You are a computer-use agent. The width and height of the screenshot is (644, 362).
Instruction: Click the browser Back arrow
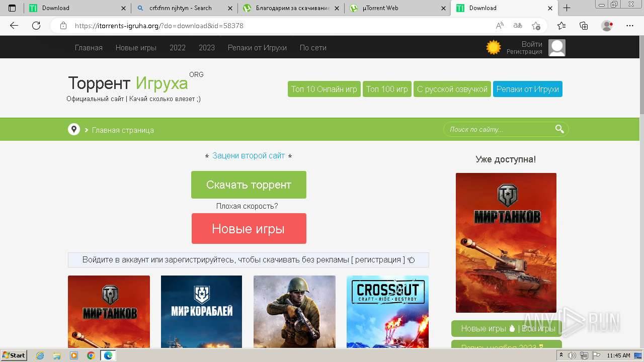pos(14,26)
